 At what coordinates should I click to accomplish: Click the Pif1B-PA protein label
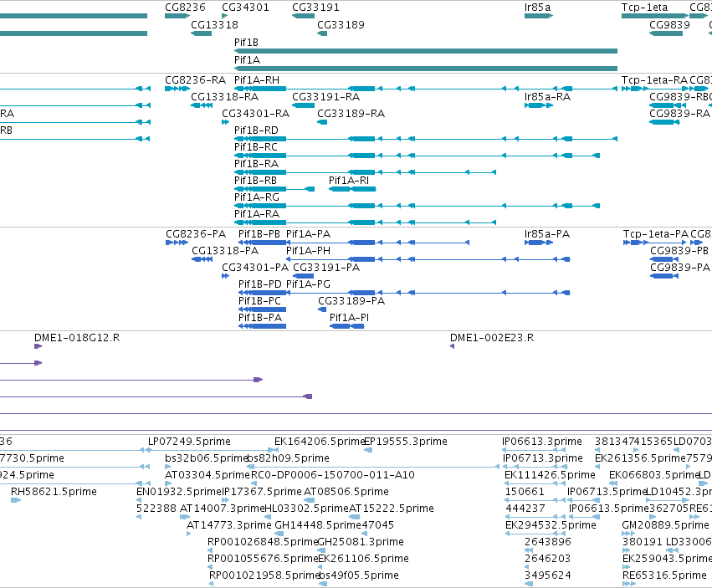260,317
